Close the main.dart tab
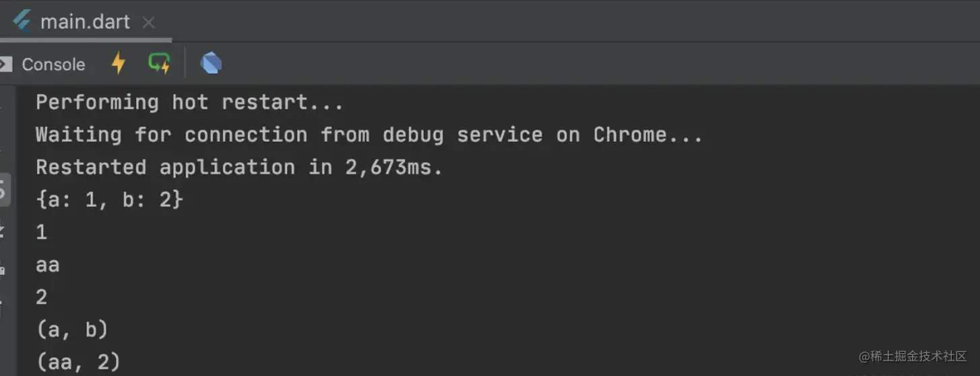This screenshot has width=980, height=376. [149, 22]
